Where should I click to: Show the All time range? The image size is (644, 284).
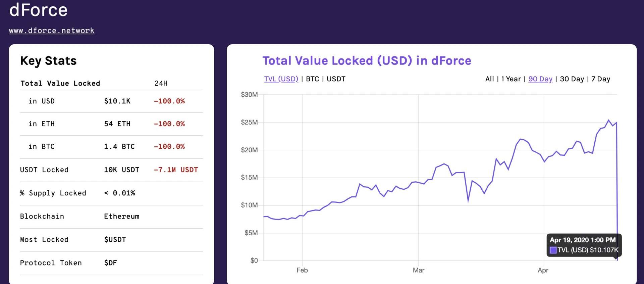(489, 79)
